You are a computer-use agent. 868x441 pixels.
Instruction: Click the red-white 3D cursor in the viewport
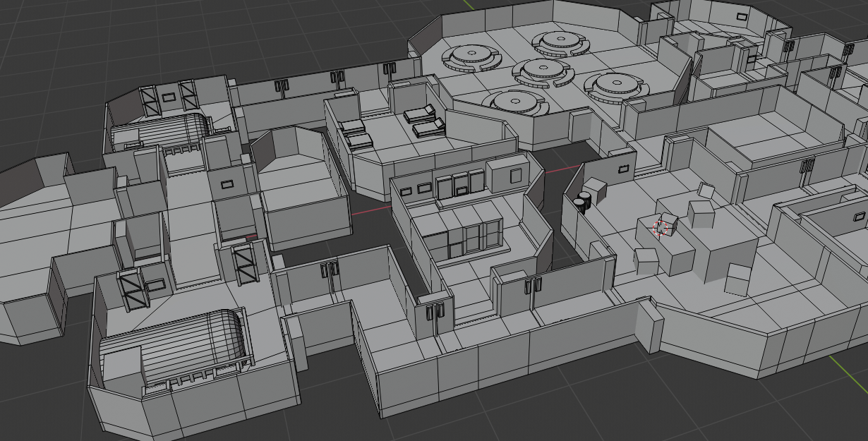point(662,227)
